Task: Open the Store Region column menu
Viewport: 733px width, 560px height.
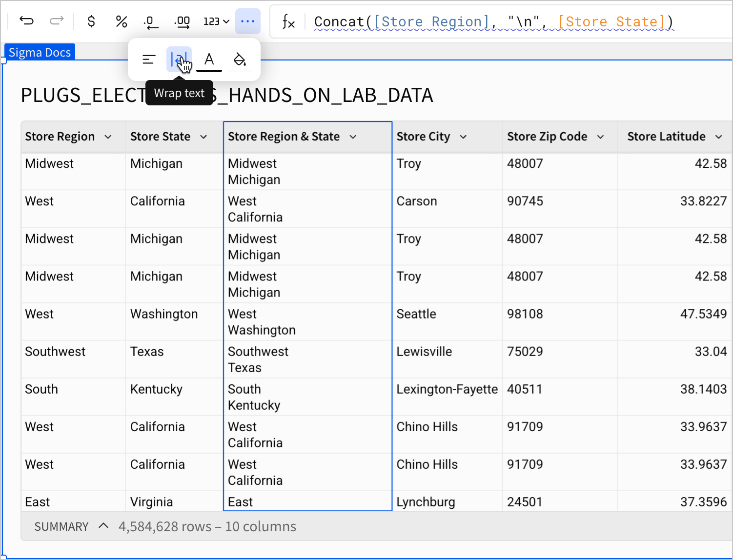Action: coord(108,137)
